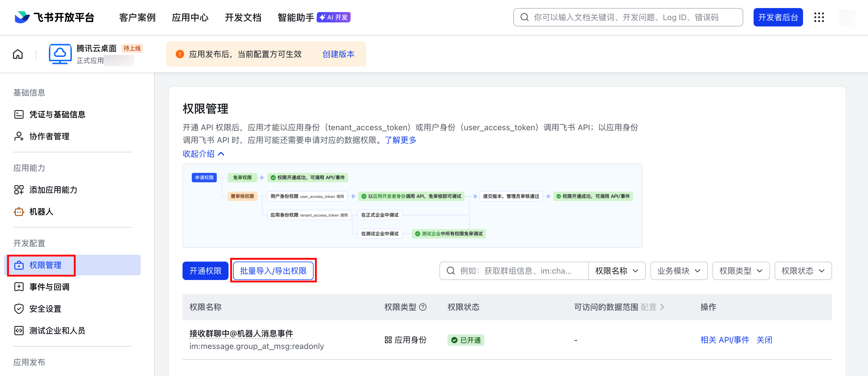Screen dimensions: 868x376
Task: Click the 权限类型 help question-mark icon
Action: (x=423, y=307)
